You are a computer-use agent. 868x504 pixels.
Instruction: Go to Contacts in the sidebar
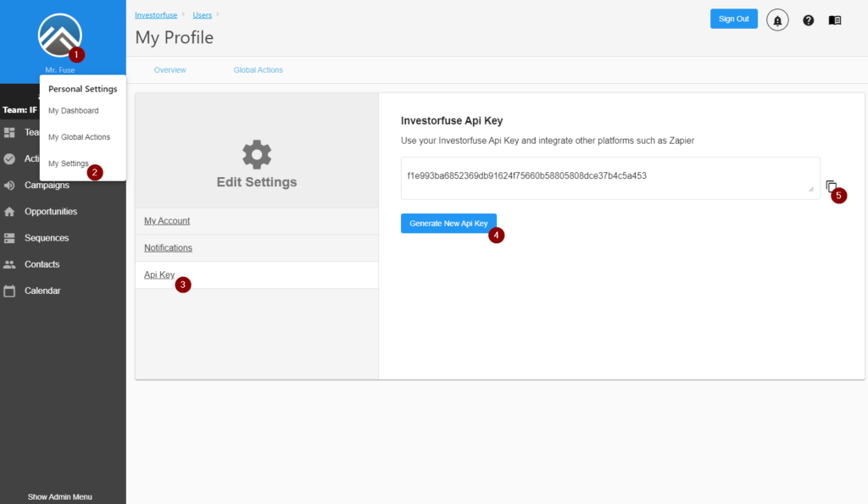coord(42,264)
